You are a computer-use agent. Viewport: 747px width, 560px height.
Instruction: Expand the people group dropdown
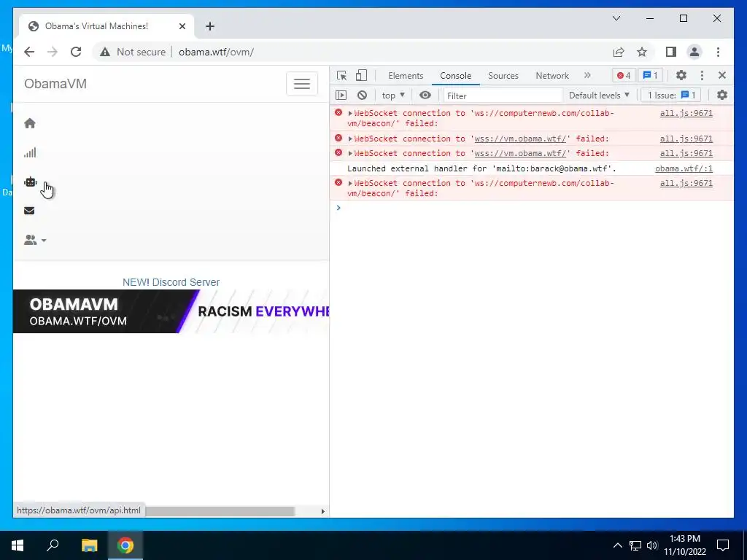[35, 240]
